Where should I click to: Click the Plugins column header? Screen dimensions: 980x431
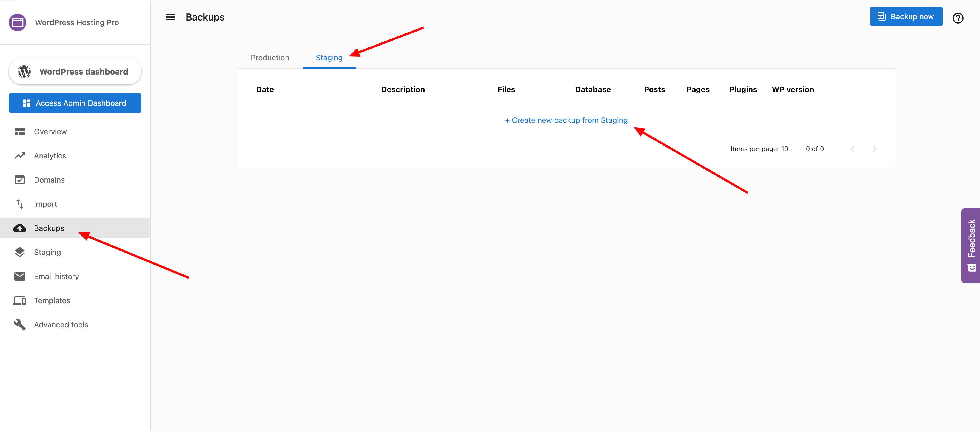(743, 89)
